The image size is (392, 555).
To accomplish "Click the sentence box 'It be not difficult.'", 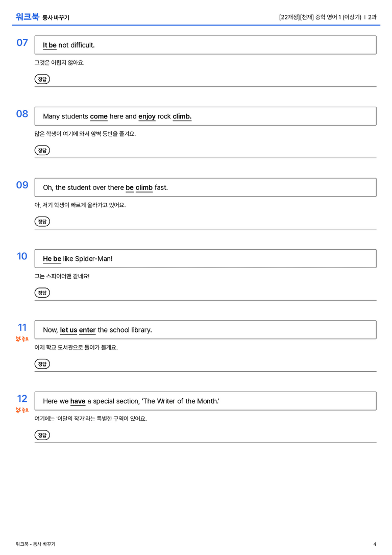I will (205, 45).
